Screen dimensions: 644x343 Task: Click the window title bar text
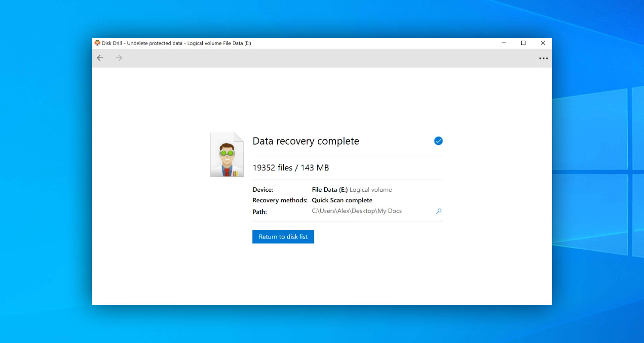(176, 43)
